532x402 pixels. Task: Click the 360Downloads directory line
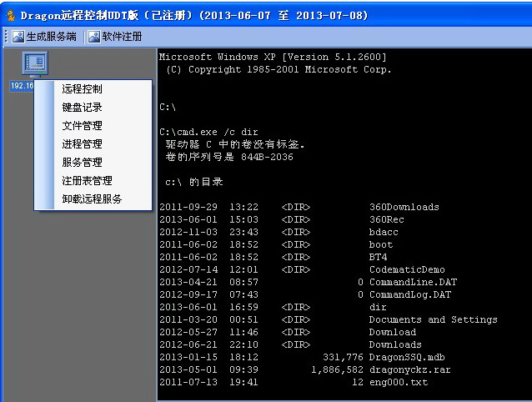click(x=299, y=207)
